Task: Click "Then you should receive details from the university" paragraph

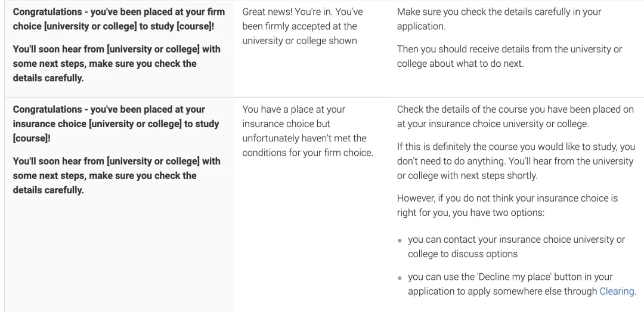Action: click(509, 56)
